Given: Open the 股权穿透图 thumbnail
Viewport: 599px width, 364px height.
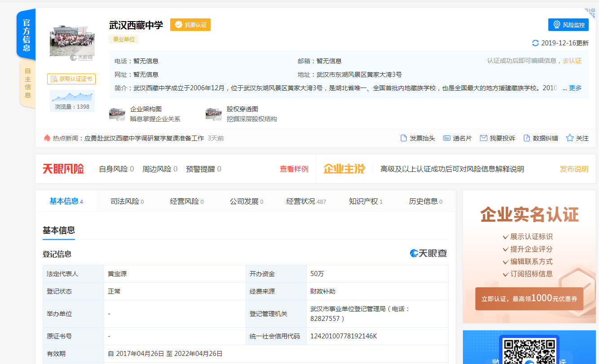Looking at the screenshot, I should coord(214,114).
